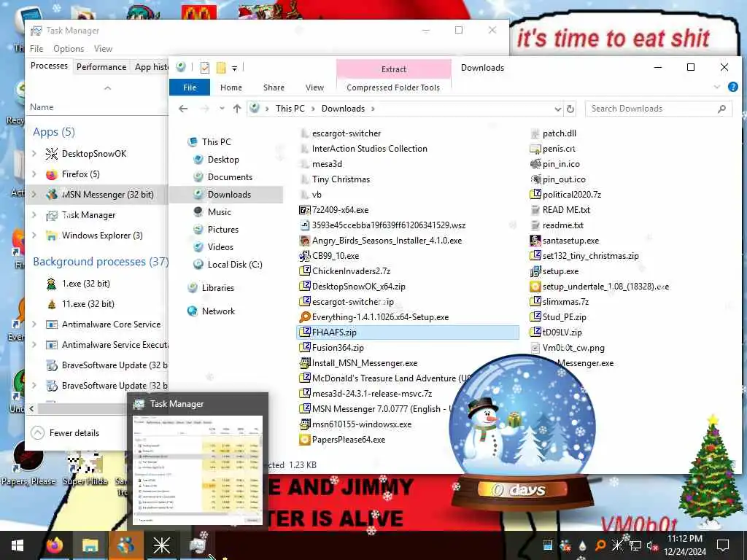Switch to the Home ribbon tab

[231, 87]
